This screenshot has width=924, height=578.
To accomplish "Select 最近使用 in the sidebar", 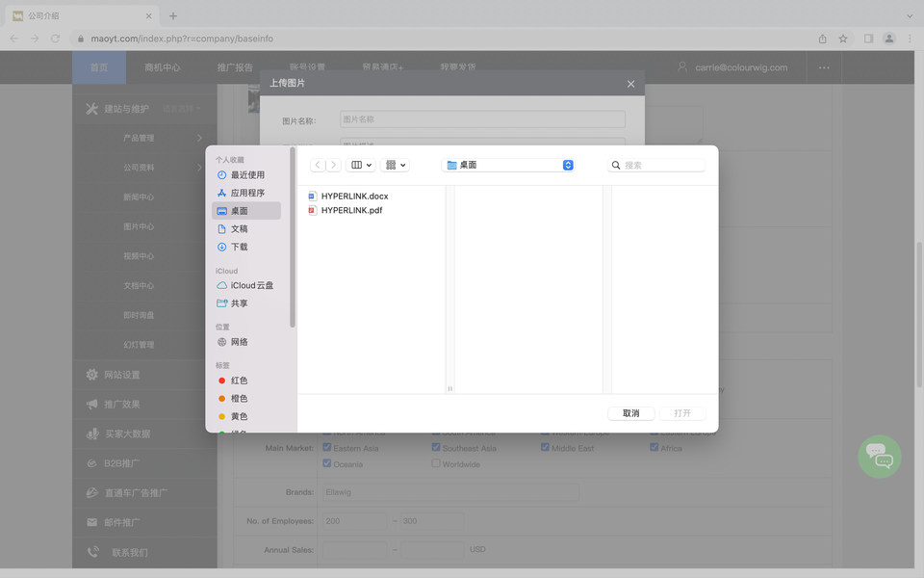I will (x=246, y=175).
